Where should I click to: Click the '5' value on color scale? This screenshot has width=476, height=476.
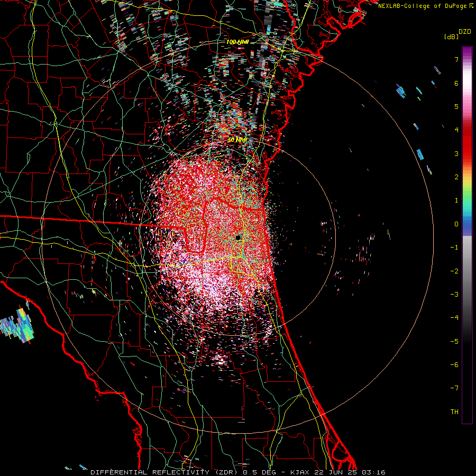tap(456, 106)
